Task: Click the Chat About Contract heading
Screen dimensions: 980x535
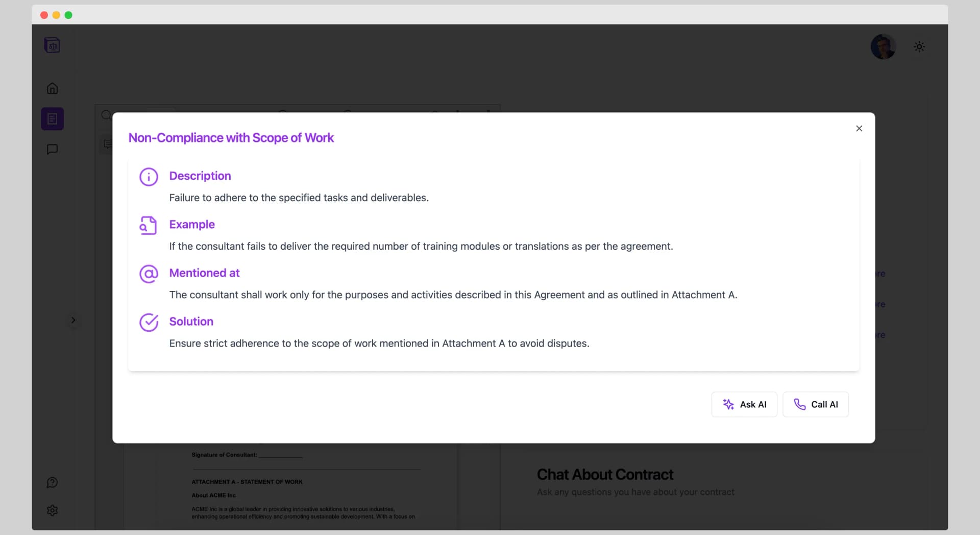Action: (605, 474)
